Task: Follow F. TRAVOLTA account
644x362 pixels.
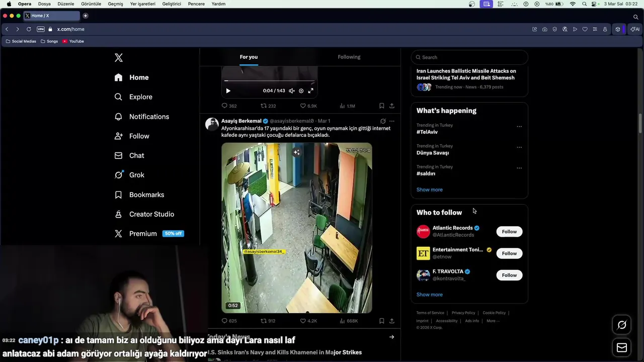Action: (509, 275)
